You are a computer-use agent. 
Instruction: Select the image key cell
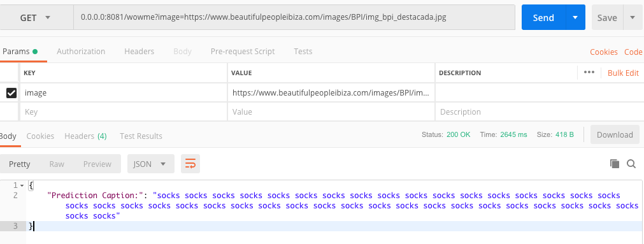[123, 93]
